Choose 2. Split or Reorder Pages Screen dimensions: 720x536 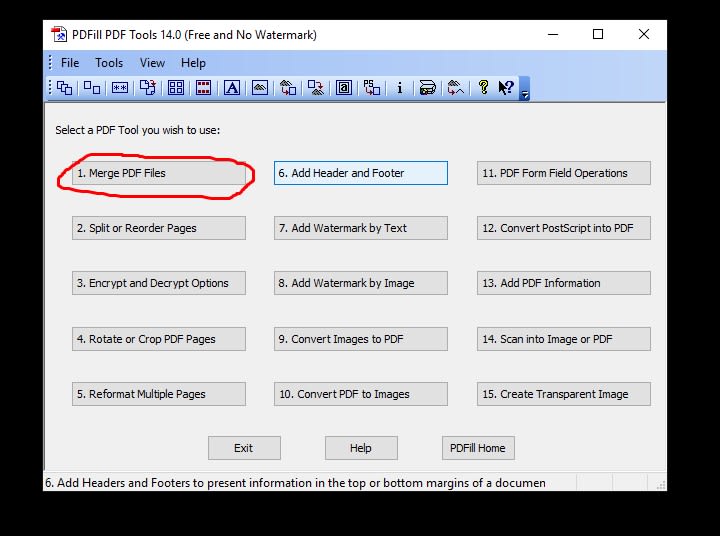159,228
